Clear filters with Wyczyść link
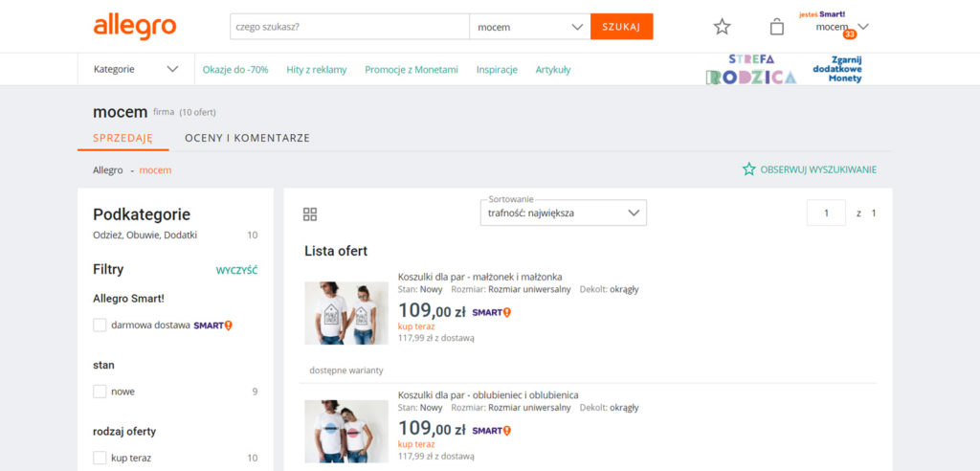The image size is (980, 471). pos(236,271)
